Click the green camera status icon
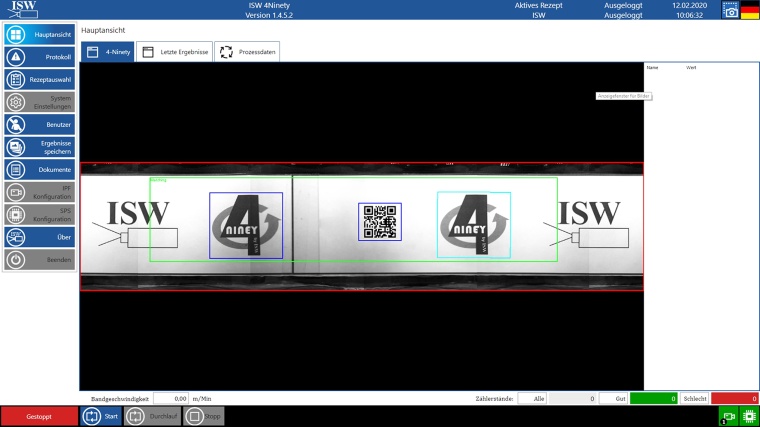Viewport: 760px width, 427px height. (x=728, y=416)
